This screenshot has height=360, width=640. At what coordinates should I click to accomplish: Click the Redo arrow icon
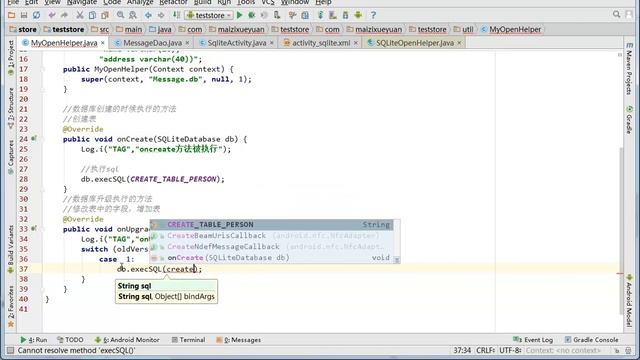(64, 16)
